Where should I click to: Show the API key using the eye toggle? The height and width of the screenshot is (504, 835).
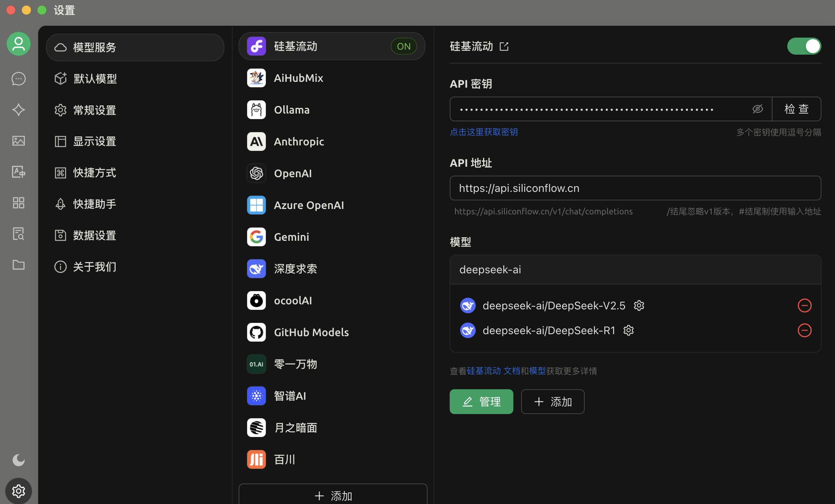click(x=757, y=109)
